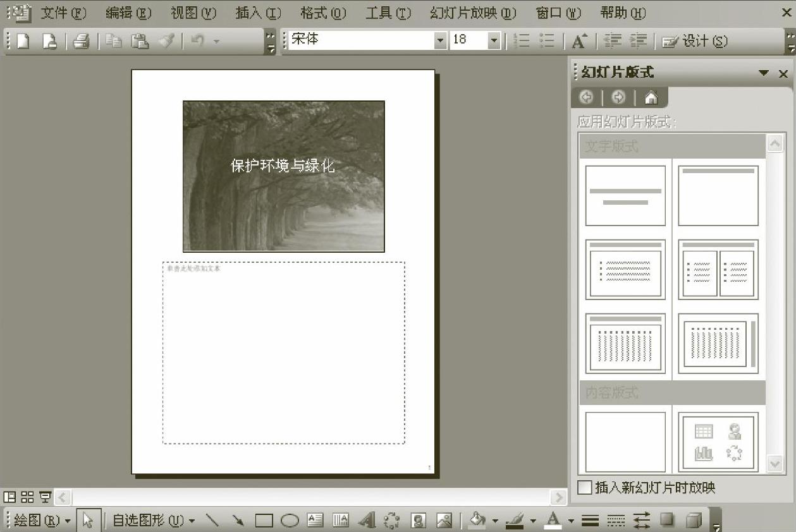Click the Increase Indent icon
Image resolution: width=796 pixels, height=532 pixels.
(x=639, y=41)
